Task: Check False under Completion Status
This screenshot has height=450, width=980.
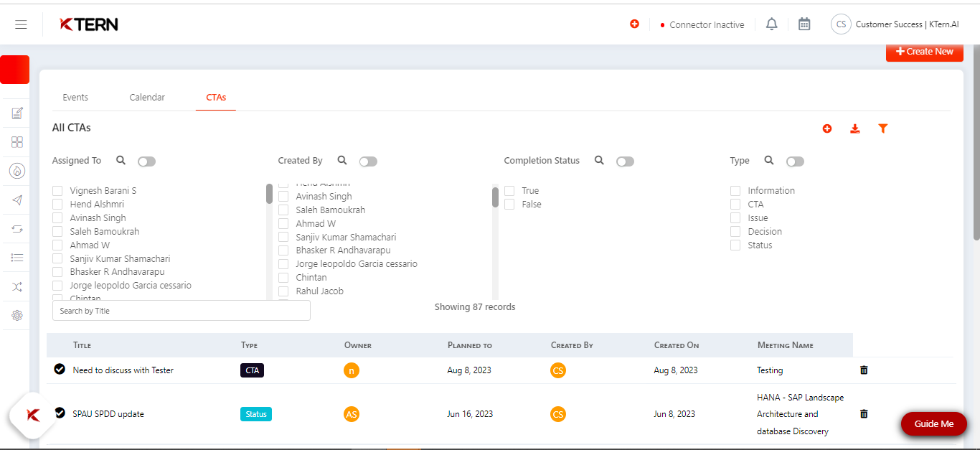Action: pos(509,205)
